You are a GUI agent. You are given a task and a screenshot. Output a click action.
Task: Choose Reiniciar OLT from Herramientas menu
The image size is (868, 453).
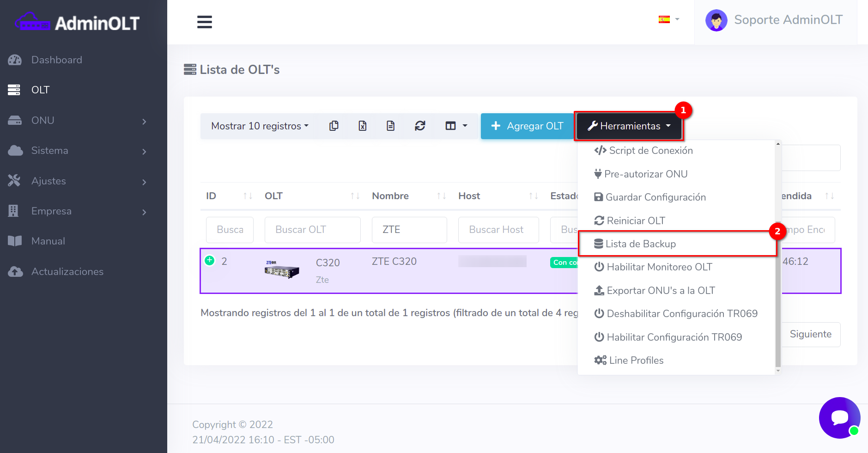click(x=636, y=220)
